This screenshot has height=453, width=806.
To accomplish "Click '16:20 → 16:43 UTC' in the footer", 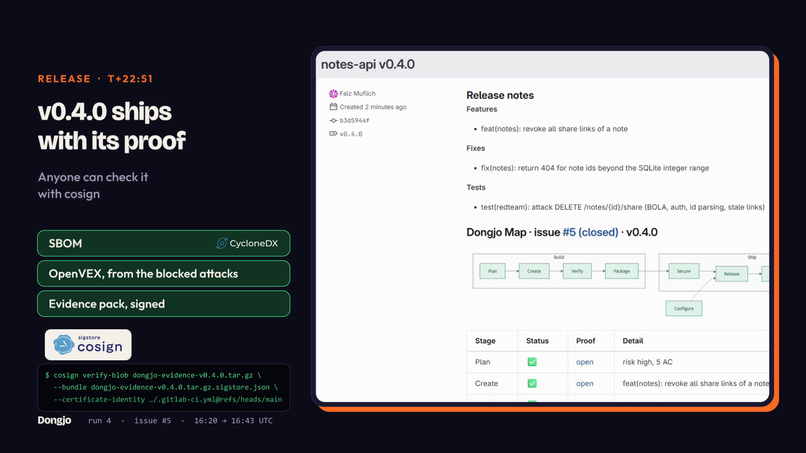I will pos(233,421).
